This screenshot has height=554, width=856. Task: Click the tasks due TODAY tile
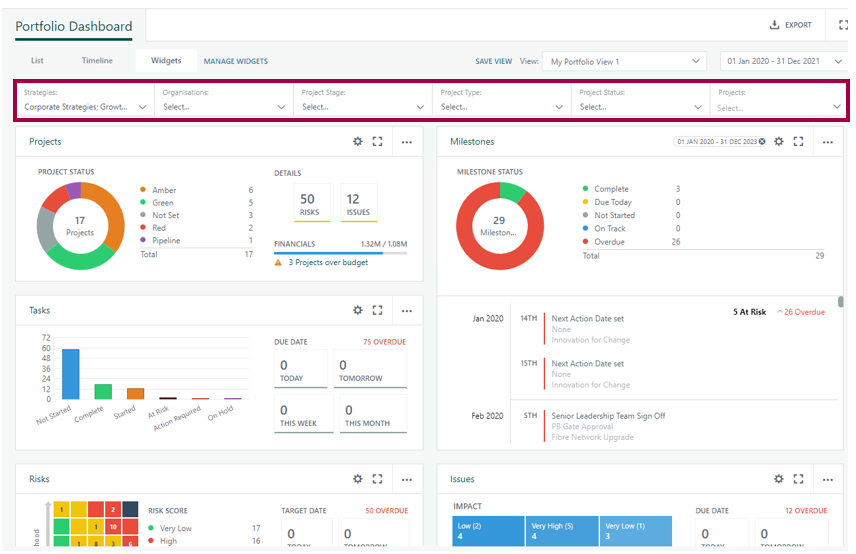coord(301,369)
